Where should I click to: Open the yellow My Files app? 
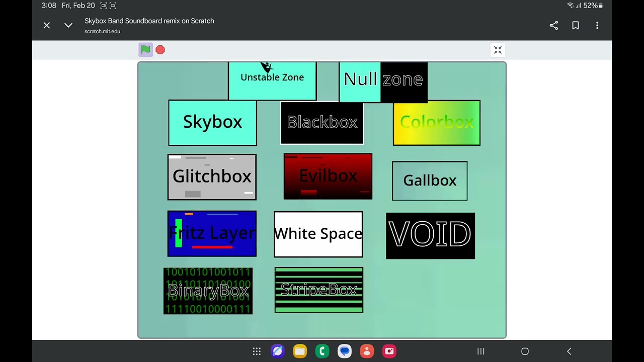point(300,351)
